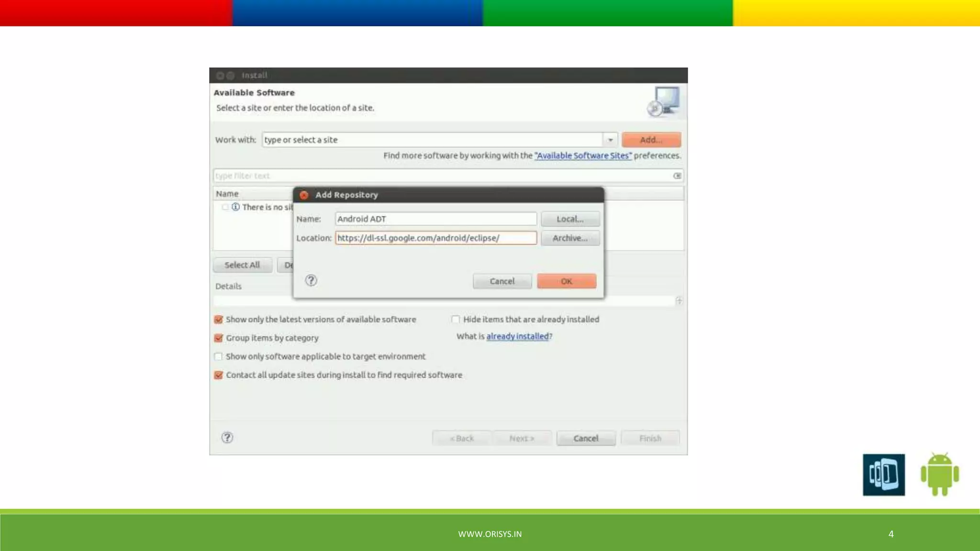The height and width of the screenshot is (551, 980).
Task: Click into the Location URL field
Action: click(435, 238)
